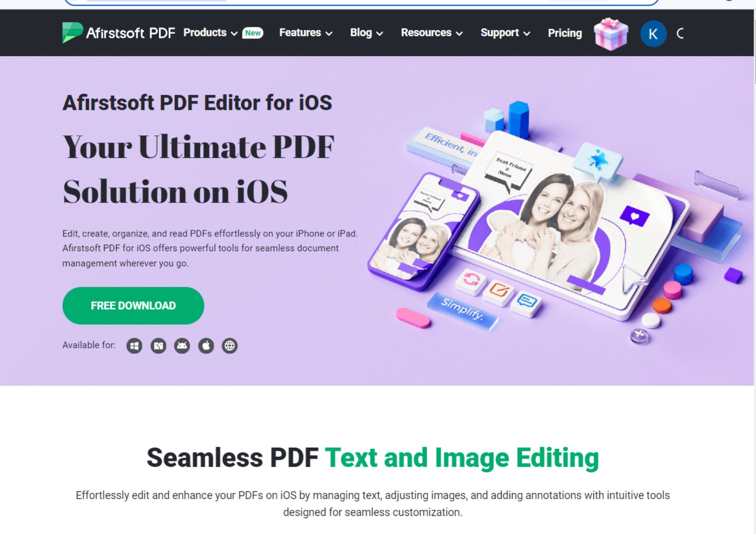Click FREE DOWNLOAD button
This screenshot has height=534, width=756.
click(x=133, y=305)
